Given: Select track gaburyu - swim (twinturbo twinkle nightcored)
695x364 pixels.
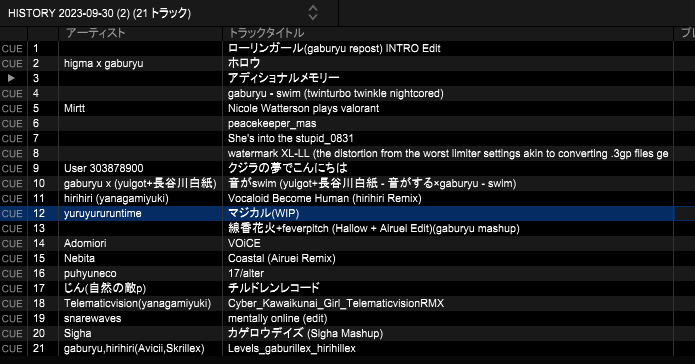Looking at the screenshot, I should [x=336, y=94].
